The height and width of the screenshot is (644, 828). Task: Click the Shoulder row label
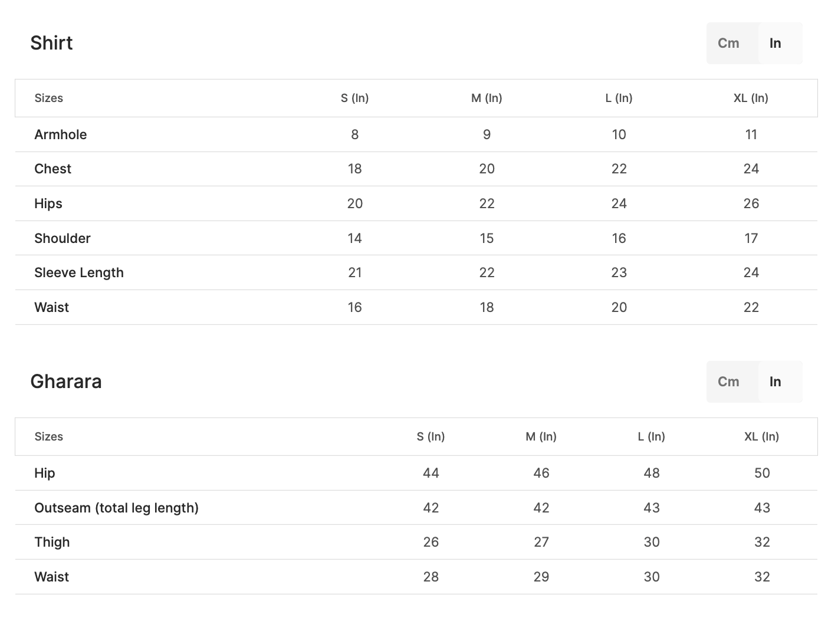point(62,238)
